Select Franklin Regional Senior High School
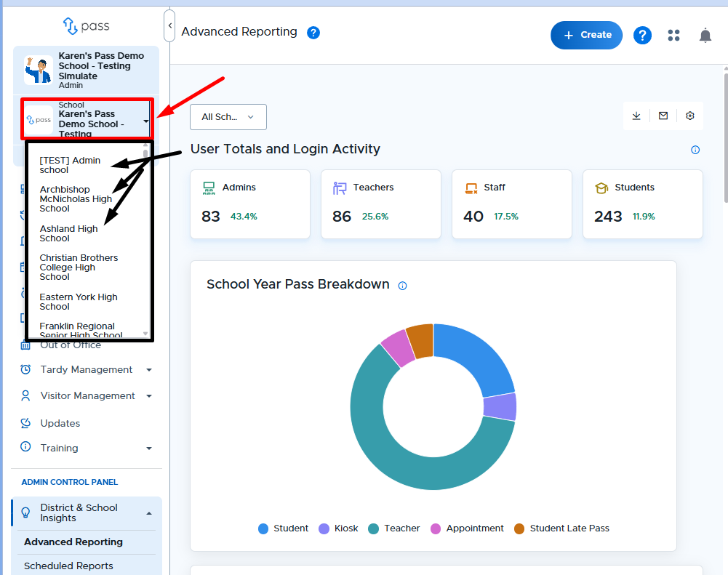The height and width of the screenshot is (575, 728). point(81,330)
